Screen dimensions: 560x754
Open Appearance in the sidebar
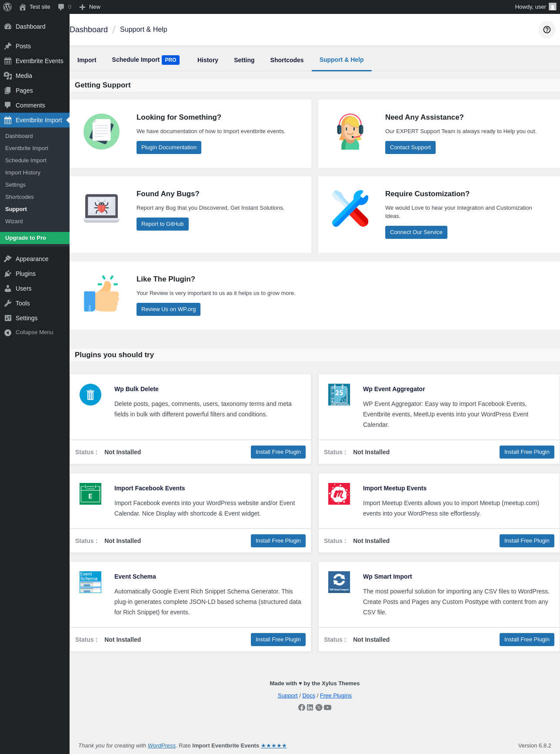tap(35, 259)
